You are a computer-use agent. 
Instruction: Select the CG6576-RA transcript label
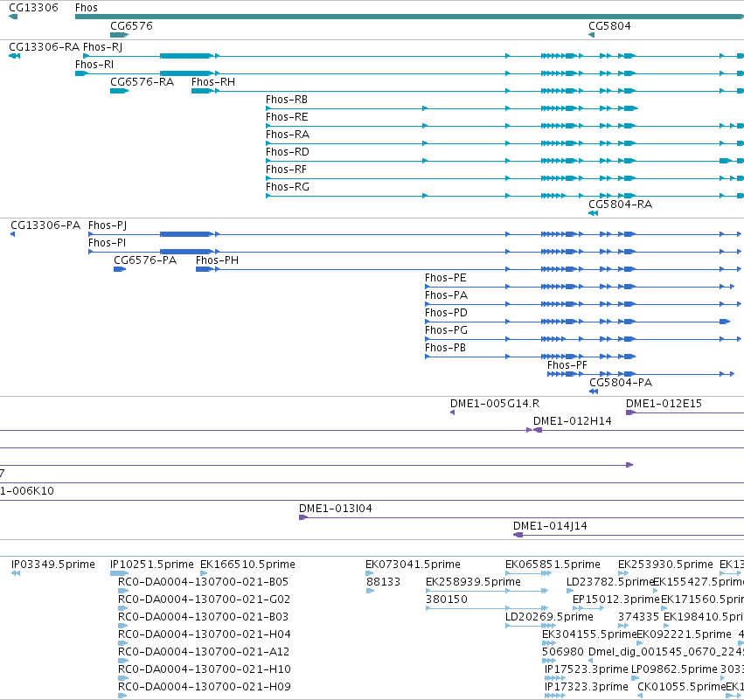(142, 81)
